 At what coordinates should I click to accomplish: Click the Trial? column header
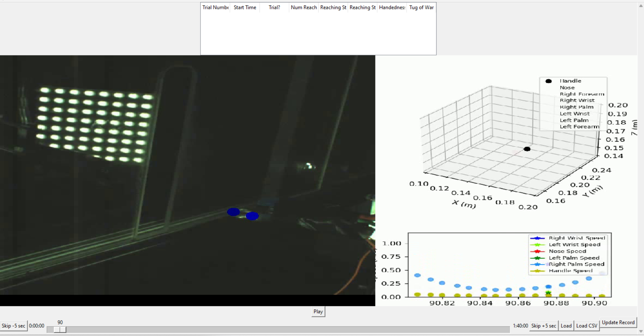(274, 7)
